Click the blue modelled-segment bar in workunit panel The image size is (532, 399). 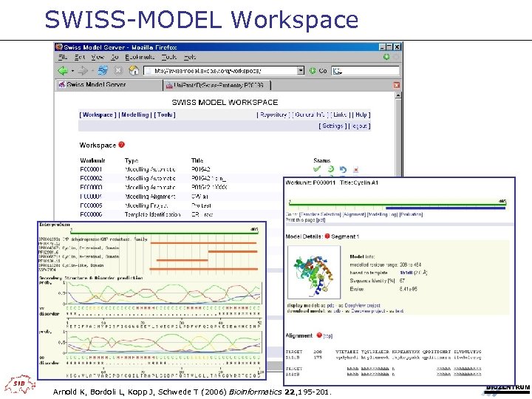(x=446, y=208)
